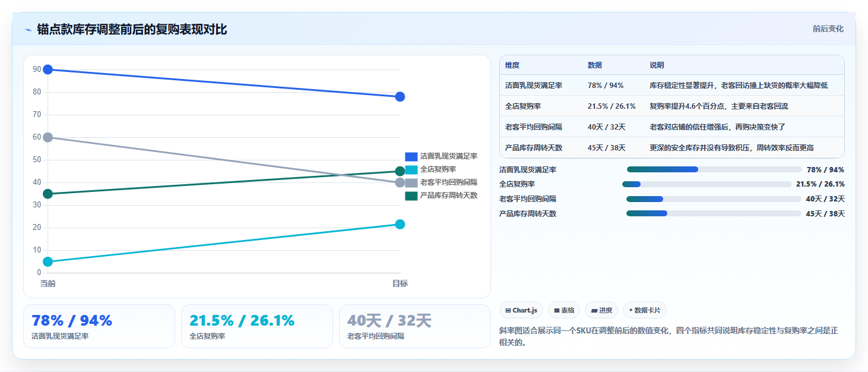The image size is (868, 372).
Task: Click the 45天 / 38天 value beside progress bar
Action: coord(825,214)
